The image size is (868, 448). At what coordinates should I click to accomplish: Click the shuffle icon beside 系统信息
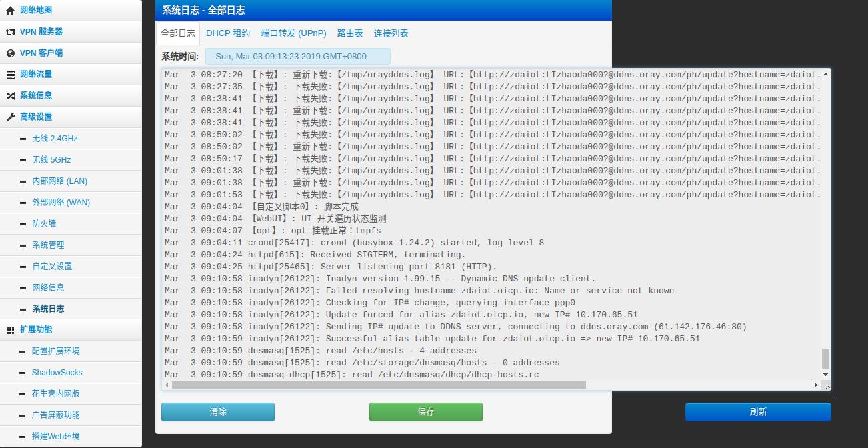[x=10, y=96]
